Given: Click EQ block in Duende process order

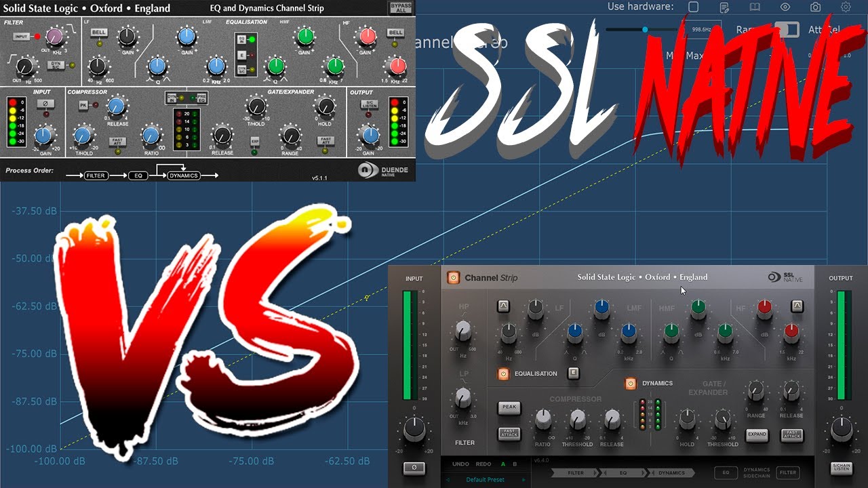Looking at the screenshot, I should 138,176.
